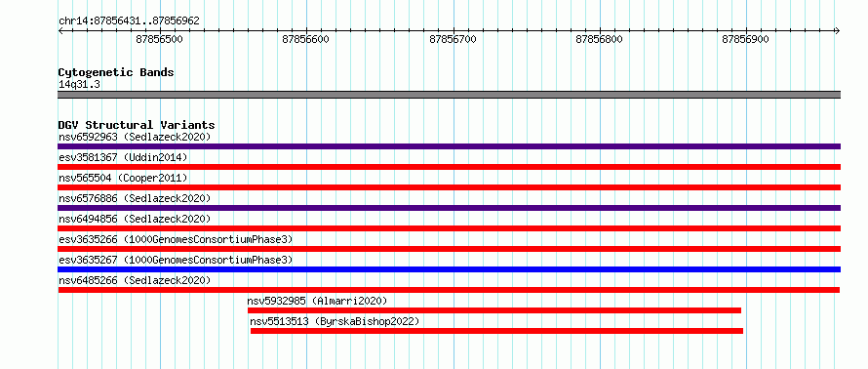Open variant label nsv6485266 (Sedlazeck2020)
This screenshot has width=868, height=369.
tap(135, 280)
